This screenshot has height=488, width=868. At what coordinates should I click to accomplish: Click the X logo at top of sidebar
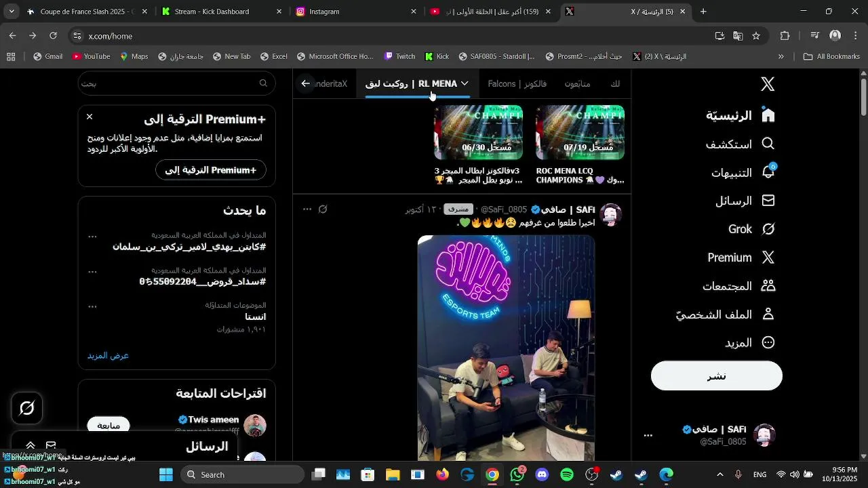pyautogui.click(x=768, y=83)
